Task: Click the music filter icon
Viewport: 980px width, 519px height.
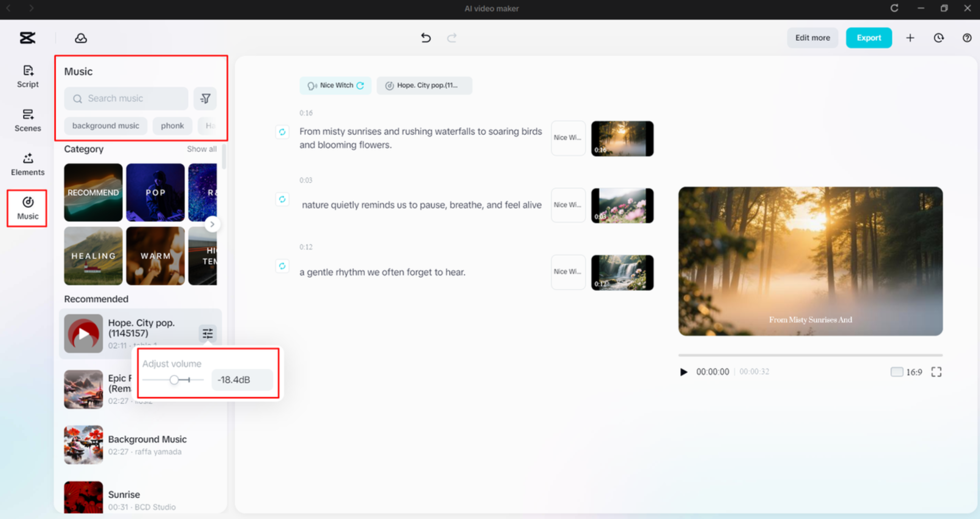Action: tap(205, 99)
